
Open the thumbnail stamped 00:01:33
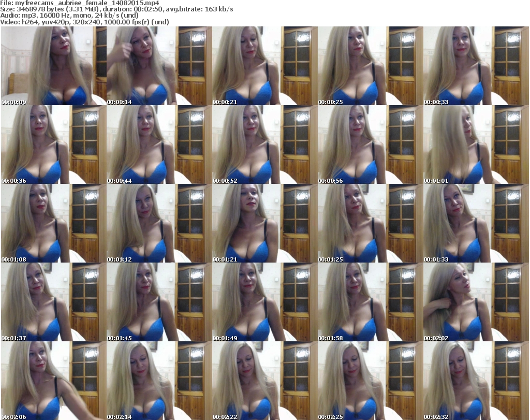point(476,223)
